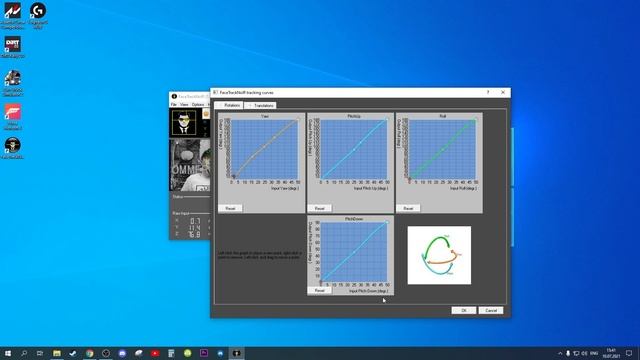Open the Windows Start menu
Screen dimensions: 640x360
tap(8, 353)
